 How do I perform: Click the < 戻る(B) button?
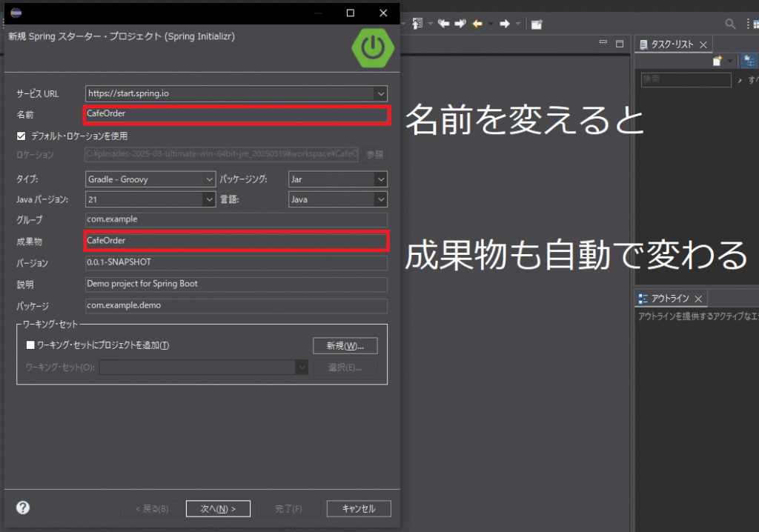pyautogui.click(x=152, y=509)
